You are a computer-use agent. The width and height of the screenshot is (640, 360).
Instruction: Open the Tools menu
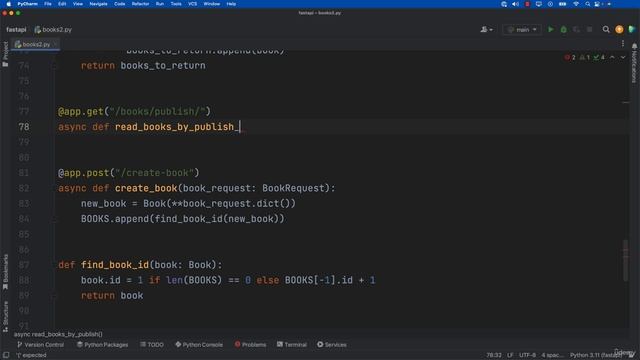176,4
